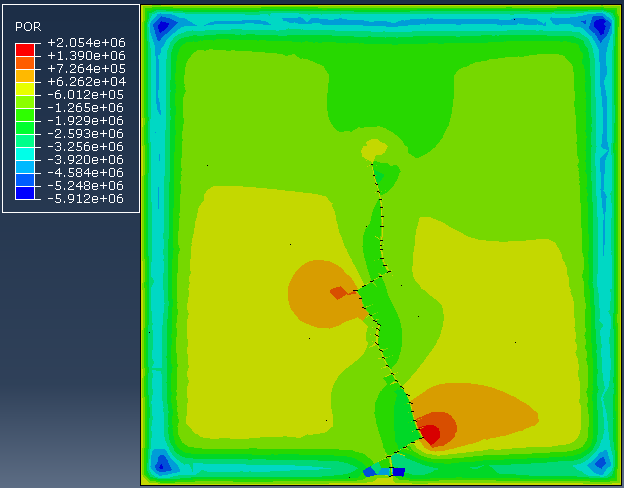Click the POR legend title
This screenshot has width=624, height=488.
point(28,27)
